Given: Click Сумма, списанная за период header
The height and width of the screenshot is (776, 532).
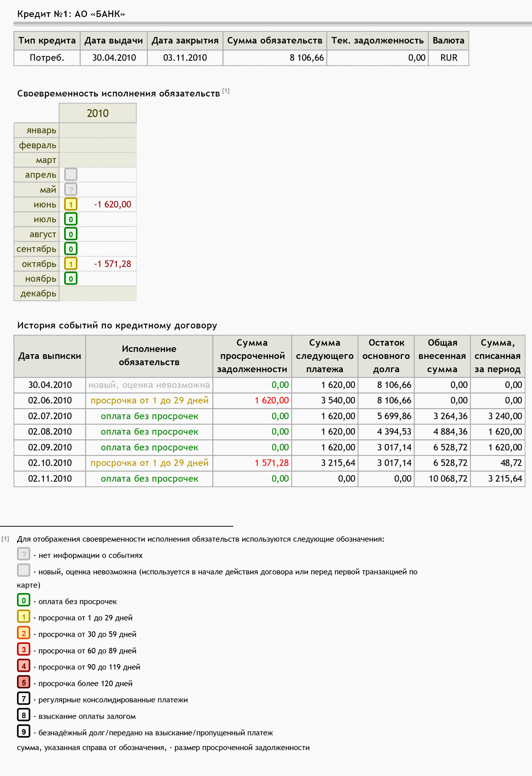Looking at the screenshot, I should pyautogui.click(x=498, y=356).
